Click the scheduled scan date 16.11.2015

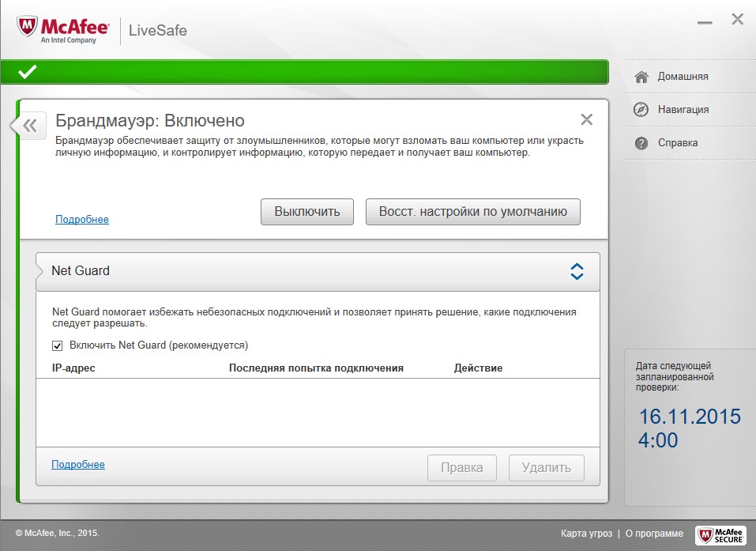click(x=690, y=417)
